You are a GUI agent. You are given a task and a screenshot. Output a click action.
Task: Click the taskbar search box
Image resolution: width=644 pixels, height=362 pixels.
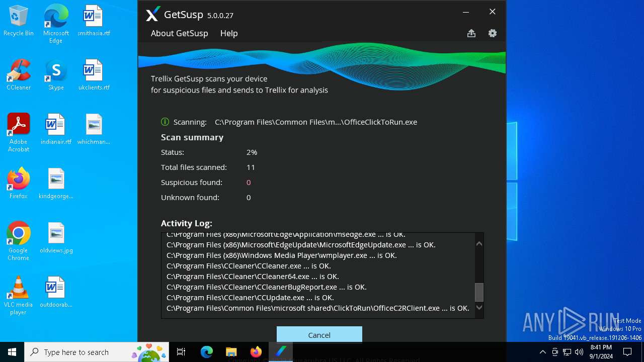pos(97,352)
